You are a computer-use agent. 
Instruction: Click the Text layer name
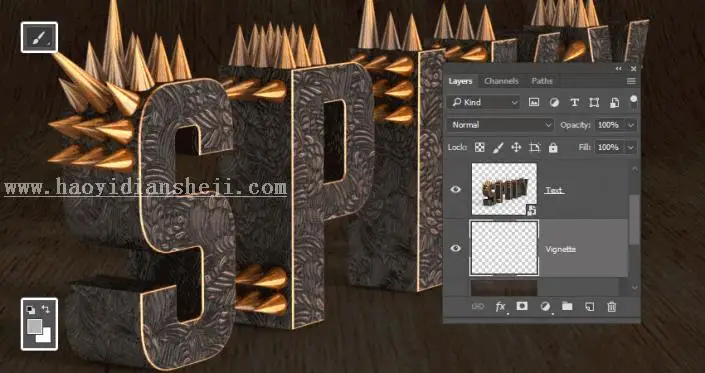pos(554,191)
